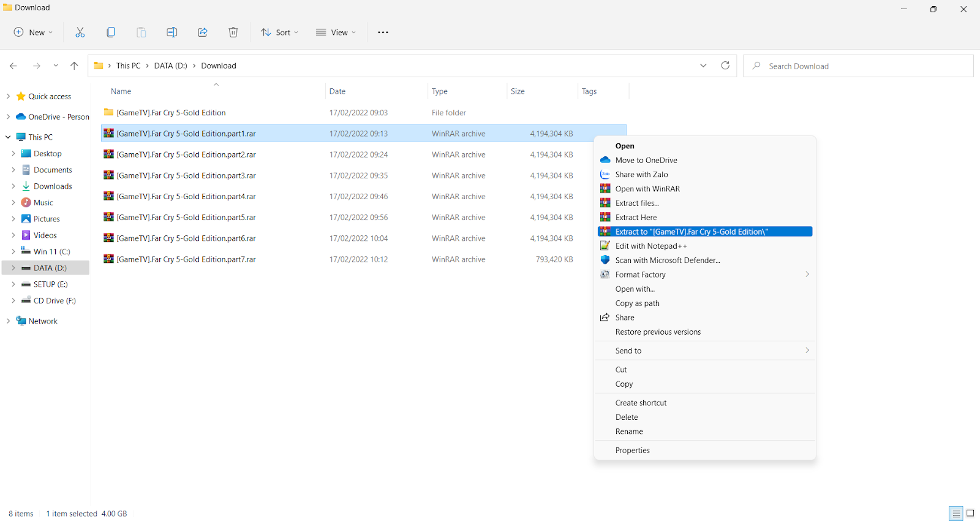
Task: Click the Microsoft Defender shield icon
Action: click(x=605, y=260)
